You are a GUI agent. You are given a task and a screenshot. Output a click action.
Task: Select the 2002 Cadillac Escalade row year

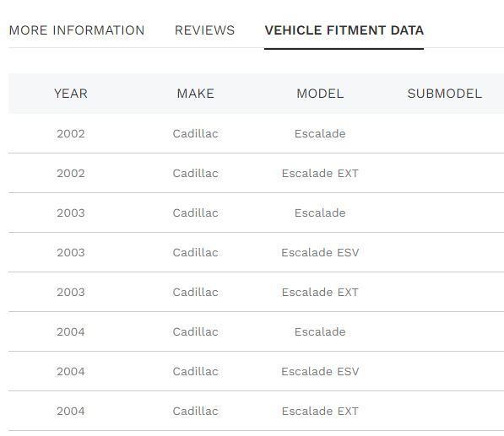71,133
